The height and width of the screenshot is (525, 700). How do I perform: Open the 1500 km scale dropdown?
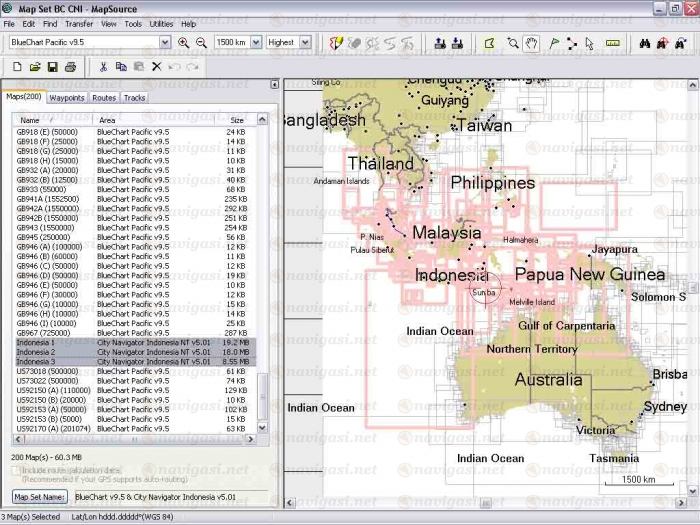click(255, 43)
